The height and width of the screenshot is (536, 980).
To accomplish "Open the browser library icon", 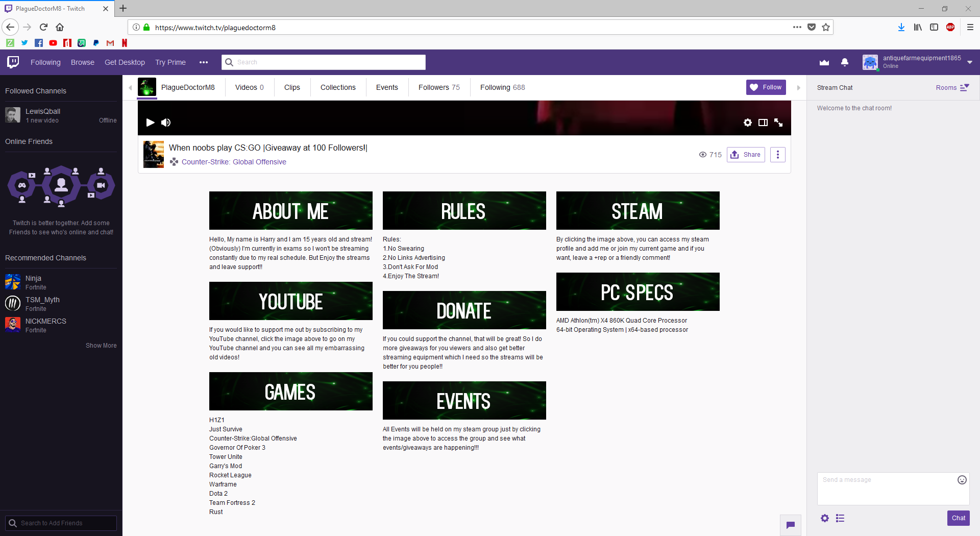I will click(x=918, y=27).
